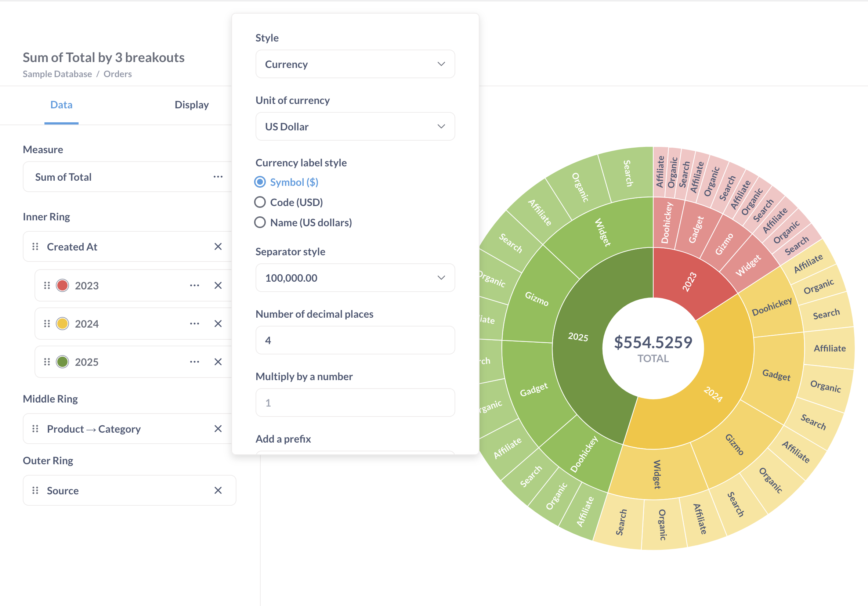The width and height of the screenshot is (868, 606).
Task: Switch to the Display tab
Action: pos(191,105)
